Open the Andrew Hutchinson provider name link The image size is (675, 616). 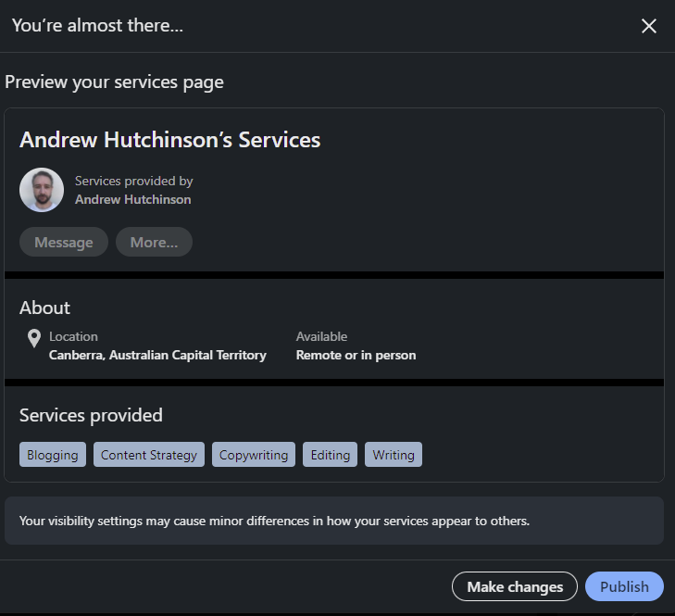pos(132,199)
